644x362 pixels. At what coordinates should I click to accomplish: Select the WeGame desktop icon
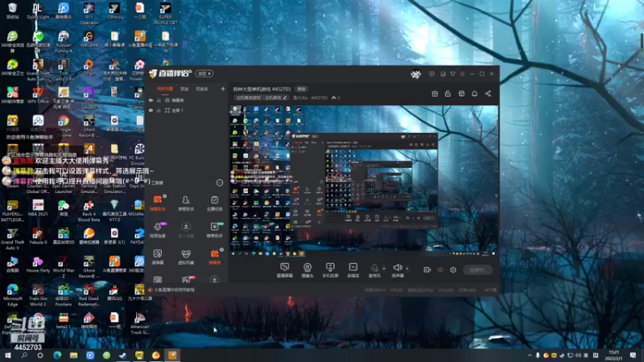(89, 39)
